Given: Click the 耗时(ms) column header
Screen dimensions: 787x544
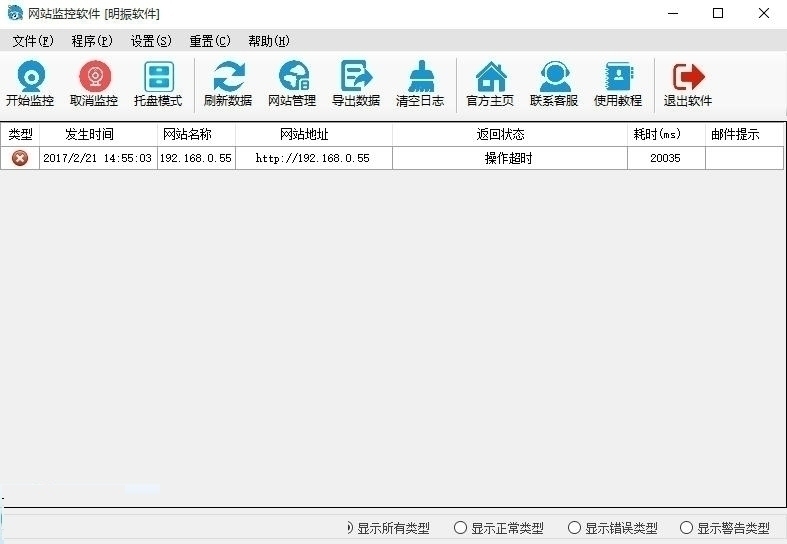Looking at the screenshot, I should [x=667, y=134].
